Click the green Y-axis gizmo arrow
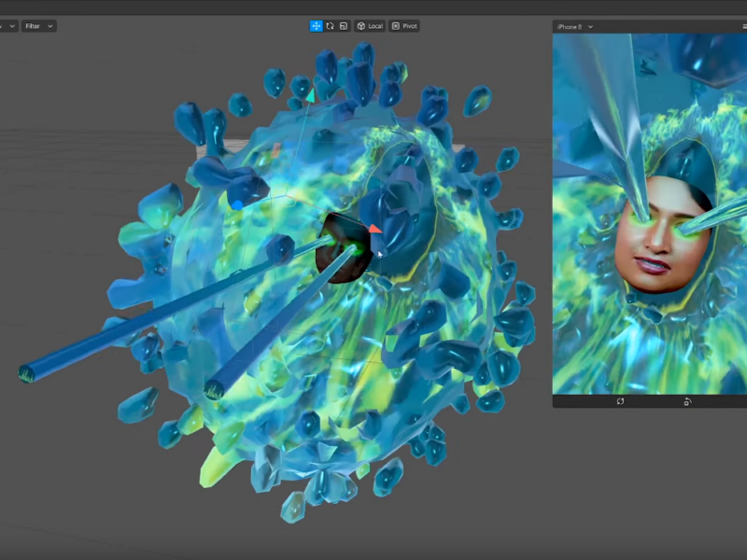Image resolution: width=747 pixels, height=560 pixels. [x=309, y=96]
